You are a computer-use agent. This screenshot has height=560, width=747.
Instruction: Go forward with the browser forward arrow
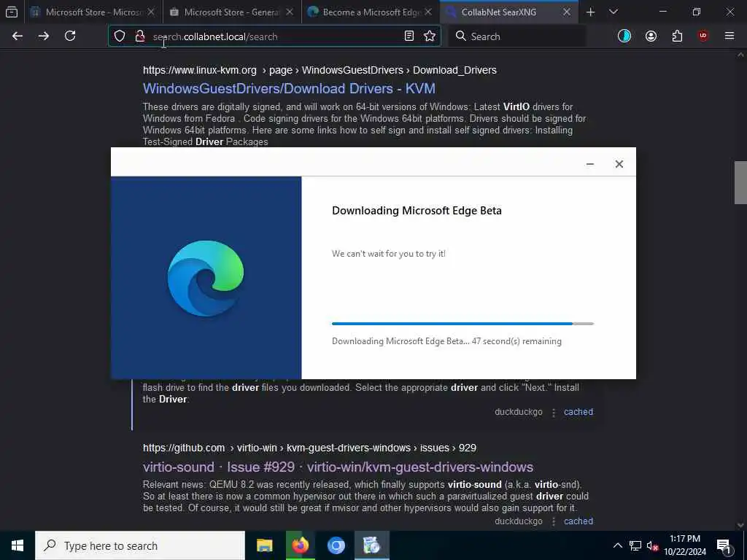tap(43, 36)
